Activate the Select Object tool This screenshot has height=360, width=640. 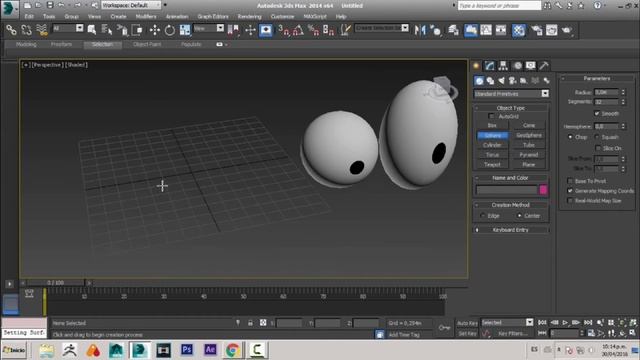point(92,30)
